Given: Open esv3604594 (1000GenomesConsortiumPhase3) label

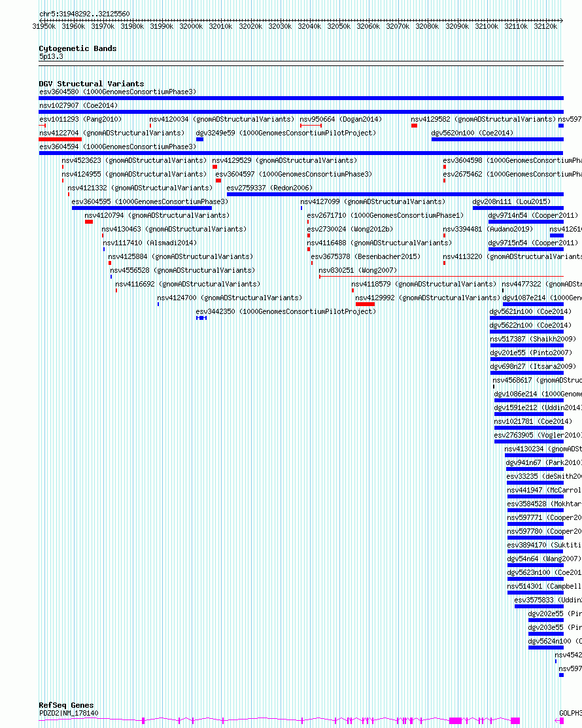Looking at the screenshot, I should click(118, 147).
